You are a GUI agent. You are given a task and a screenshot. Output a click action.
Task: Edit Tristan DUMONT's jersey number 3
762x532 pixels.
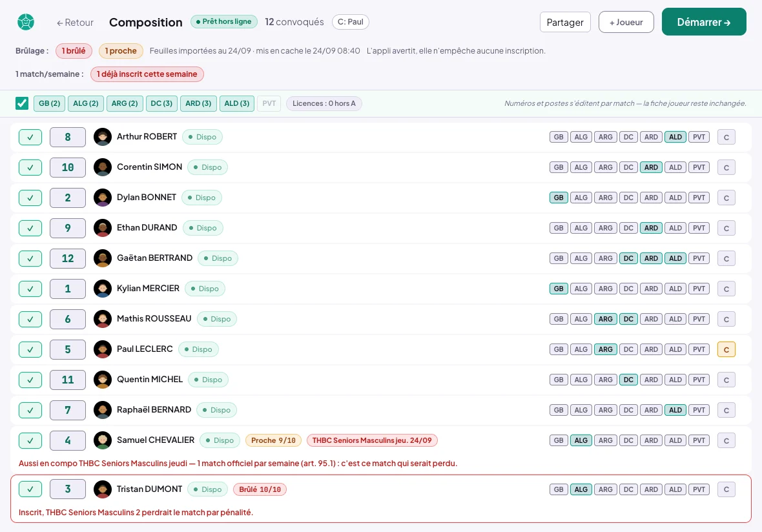(x=68, y=489)
